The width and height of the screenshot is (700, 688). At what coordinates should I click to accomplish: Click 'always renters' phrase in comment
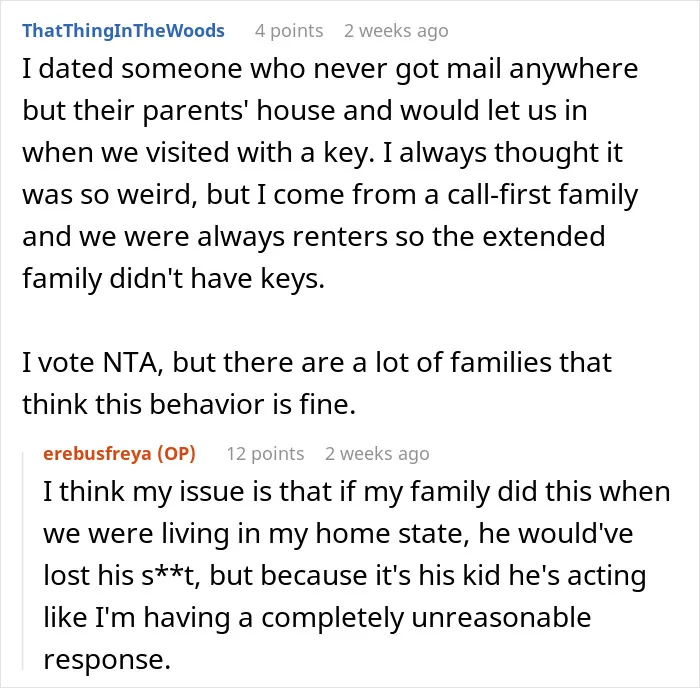pos(292,237)
